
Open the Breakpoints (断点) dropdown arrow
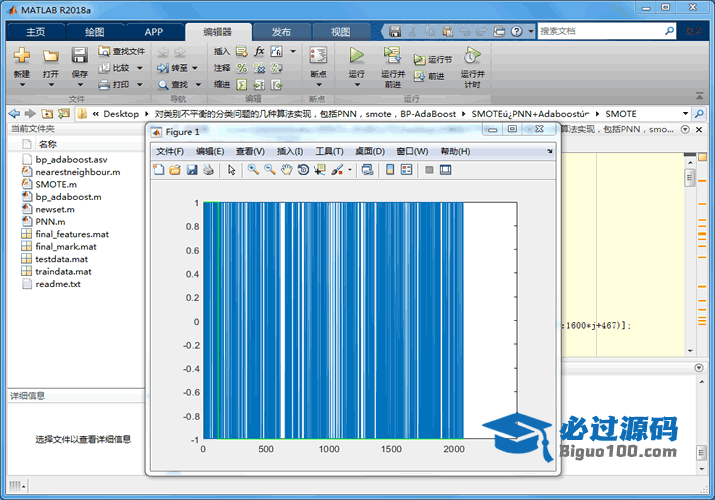coord(318,85)
